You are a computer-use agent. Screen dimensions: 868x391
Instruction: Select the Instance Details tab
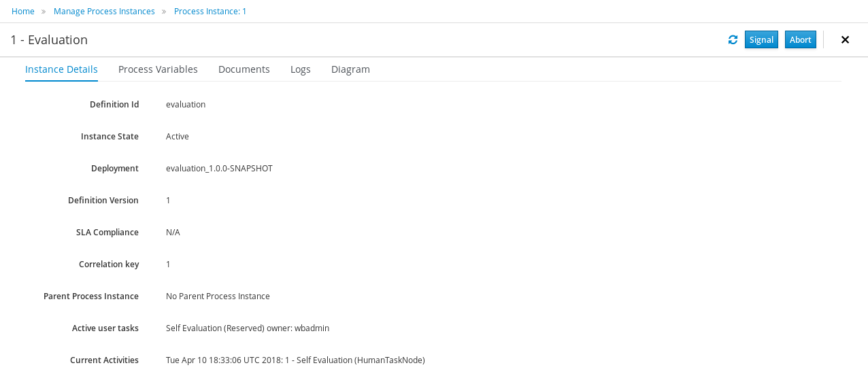61,69
